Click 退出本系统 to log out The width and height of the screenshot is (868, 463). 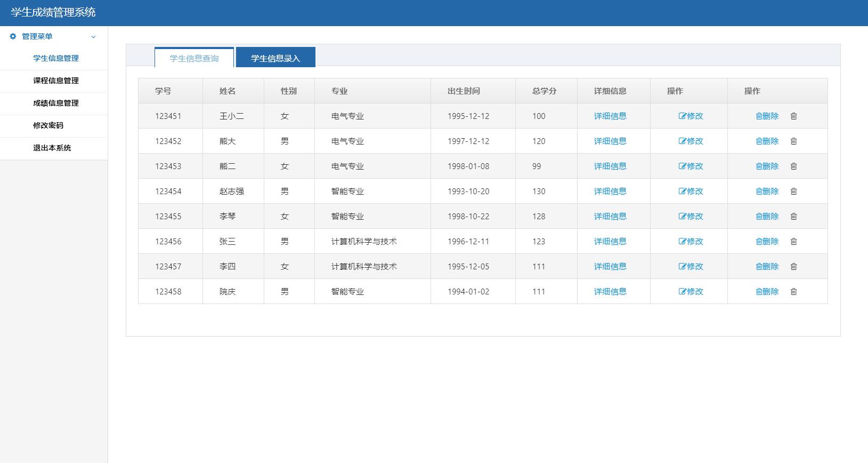[x=52, y=148]
